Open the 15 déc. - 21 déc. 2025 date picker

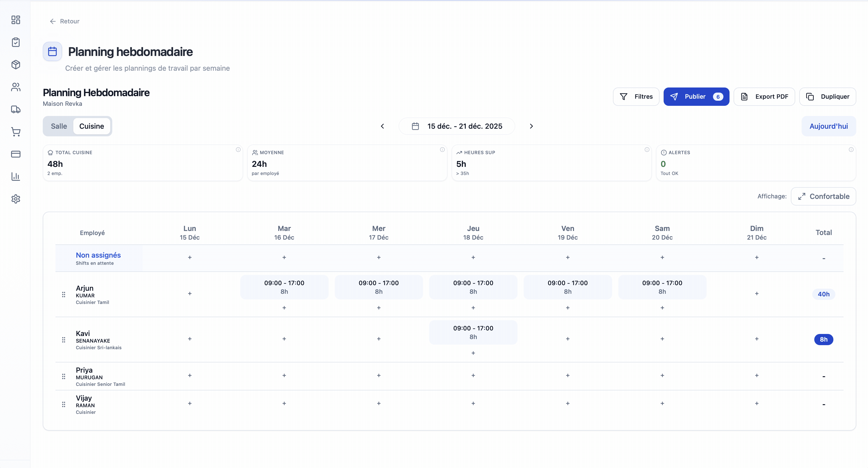457,126
